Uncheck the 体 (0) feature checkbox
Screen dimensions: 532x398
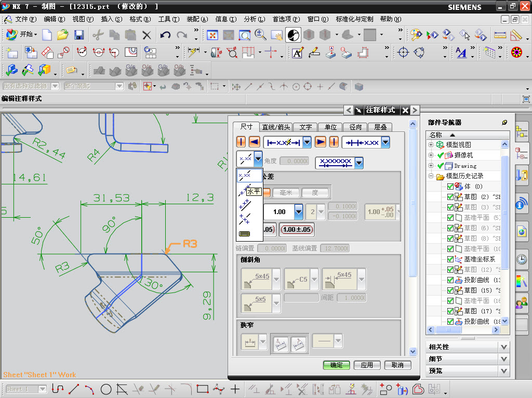(450, 187)
